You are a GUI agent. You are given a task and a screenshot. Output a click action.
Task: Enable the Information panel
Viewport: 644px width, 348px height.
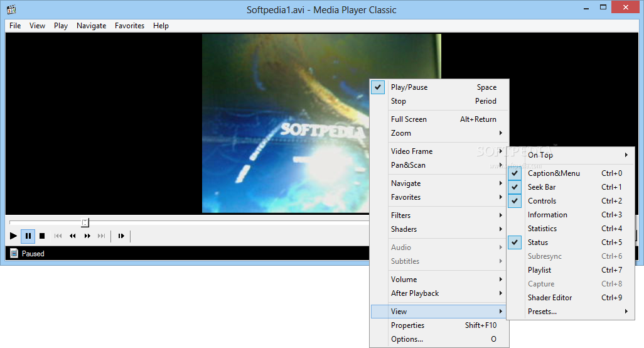[571, 215]
